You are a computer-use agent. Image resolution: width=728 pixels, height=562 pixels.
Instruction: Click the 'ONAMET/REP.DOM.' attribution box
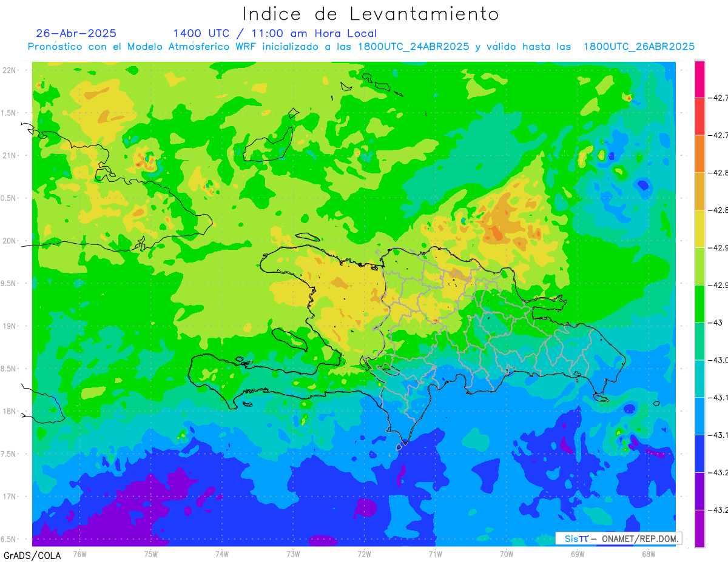click(x=618, y=538)
